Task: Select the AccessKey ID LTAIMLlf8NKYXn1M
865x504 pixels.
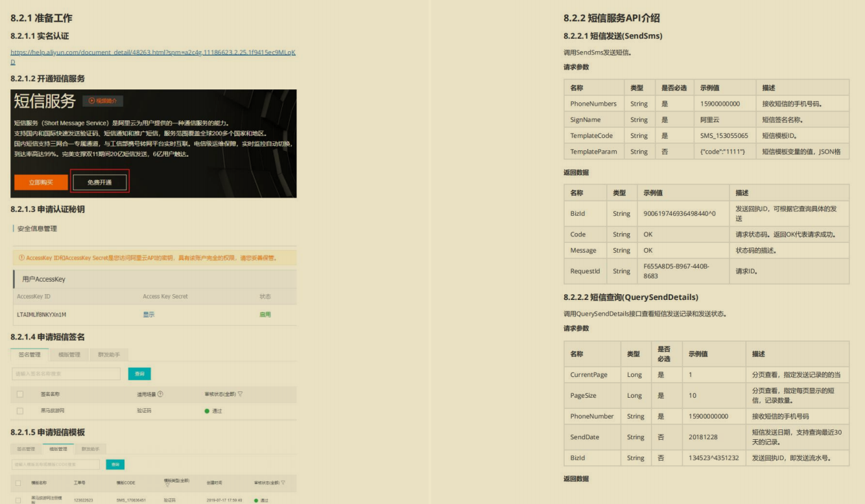Action: coord(41,314)
